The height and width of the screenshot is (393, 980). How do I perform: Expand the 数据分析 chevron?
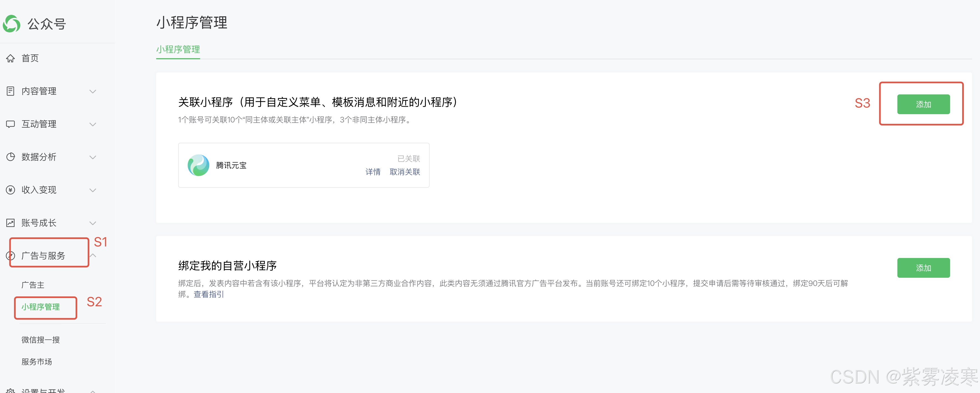pyautogui.click(x=93, y=157)
